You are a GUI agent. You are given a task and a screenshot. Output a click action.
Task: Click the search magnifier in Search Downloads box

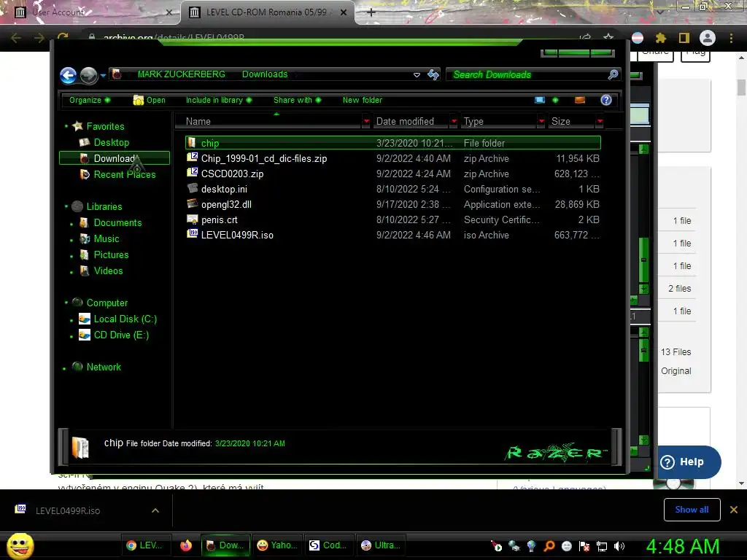pos(613,74)
